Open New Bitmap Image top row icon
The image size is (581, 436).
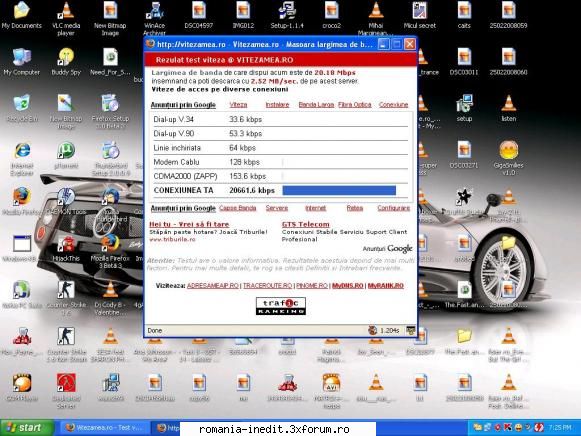coord(110,19)
